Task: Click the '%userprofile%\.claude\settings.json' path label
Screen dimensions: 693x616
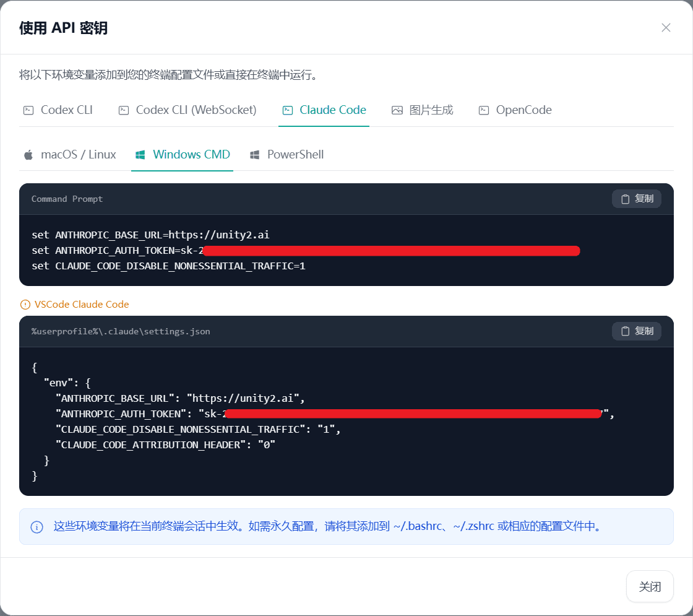Action: point(121,331)
